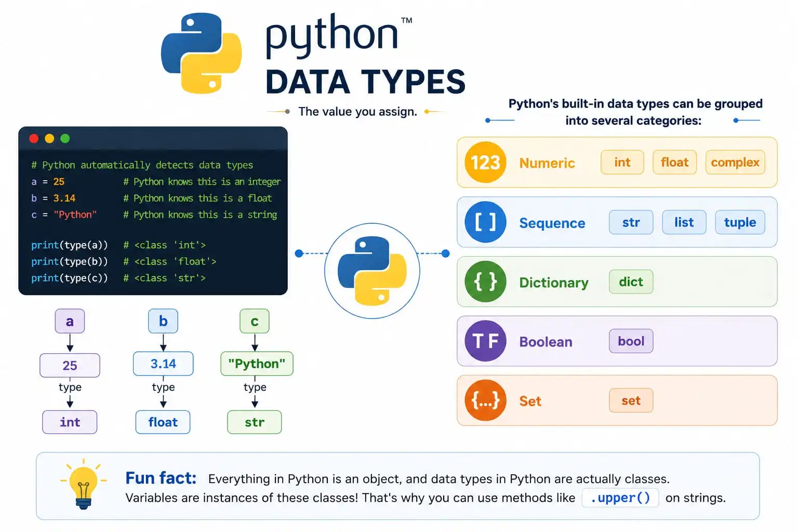Click the "type" label under 3.14
The width and height of the screenshot is (798, 532).
pyautogui.click(x=163, y=387)
